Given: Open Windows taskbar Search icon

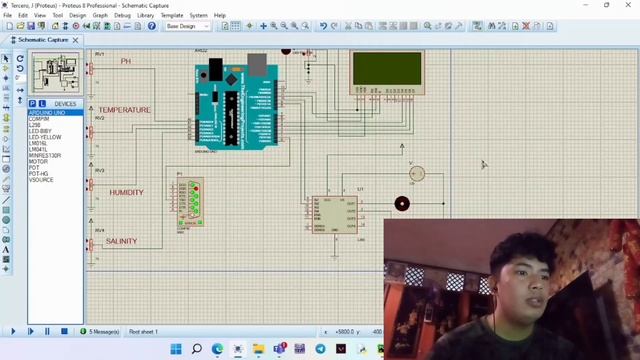Looking at the screenshot, I should [x=197, y=349].
